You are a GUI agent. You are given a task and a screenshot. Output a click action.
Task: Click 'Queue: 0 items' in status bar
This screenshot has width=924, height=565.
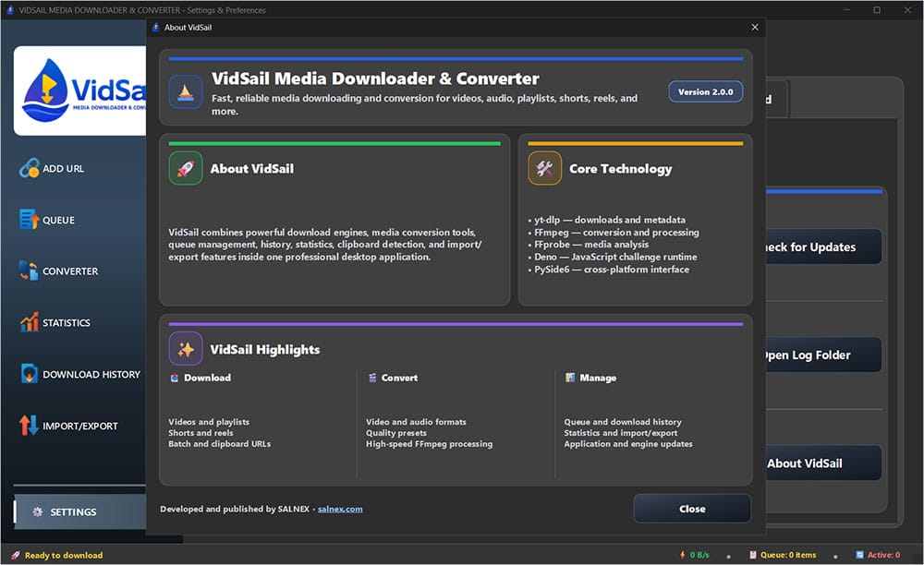click(788, 555)
